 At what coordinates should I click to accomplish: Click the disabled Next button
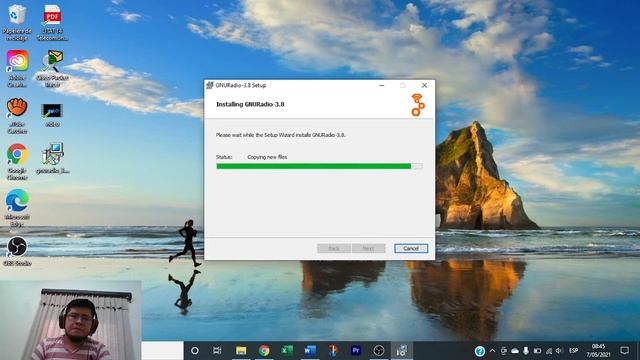click(x=368, y=248)
